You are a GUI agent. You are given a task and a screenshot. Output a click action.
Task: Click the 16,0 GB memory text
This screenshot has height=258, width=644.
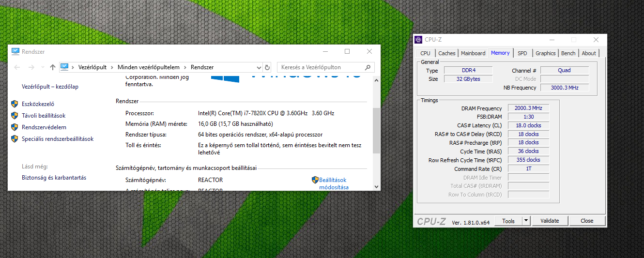(235, 124)
